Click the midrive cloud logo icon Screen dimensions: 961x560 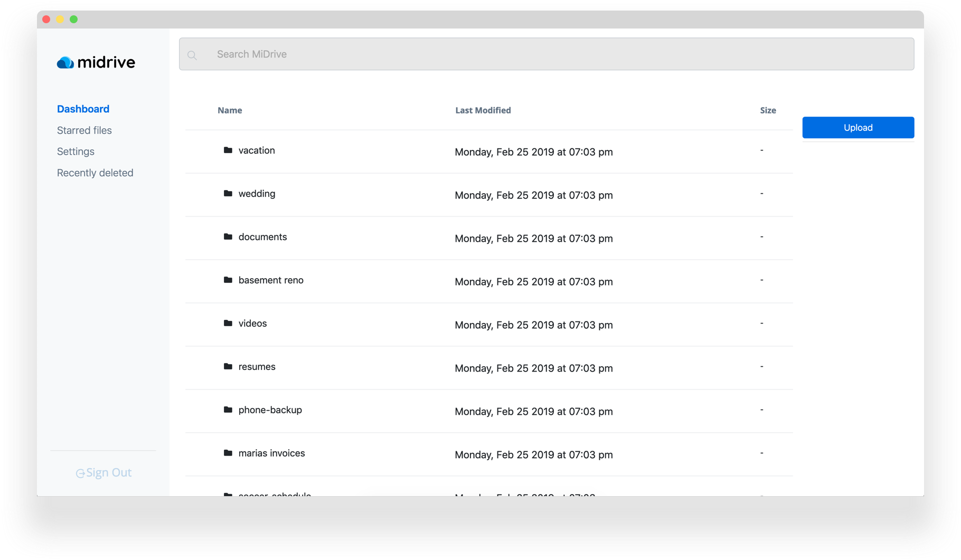pyautogui.click(x=65, y=62)
